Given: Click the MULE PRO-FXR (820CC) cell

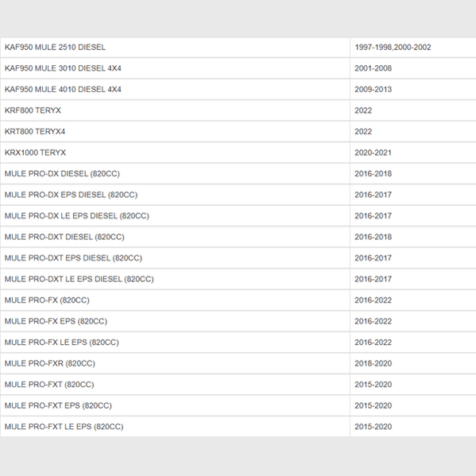Looking at the screenshot, I should [x=175, y=363].
